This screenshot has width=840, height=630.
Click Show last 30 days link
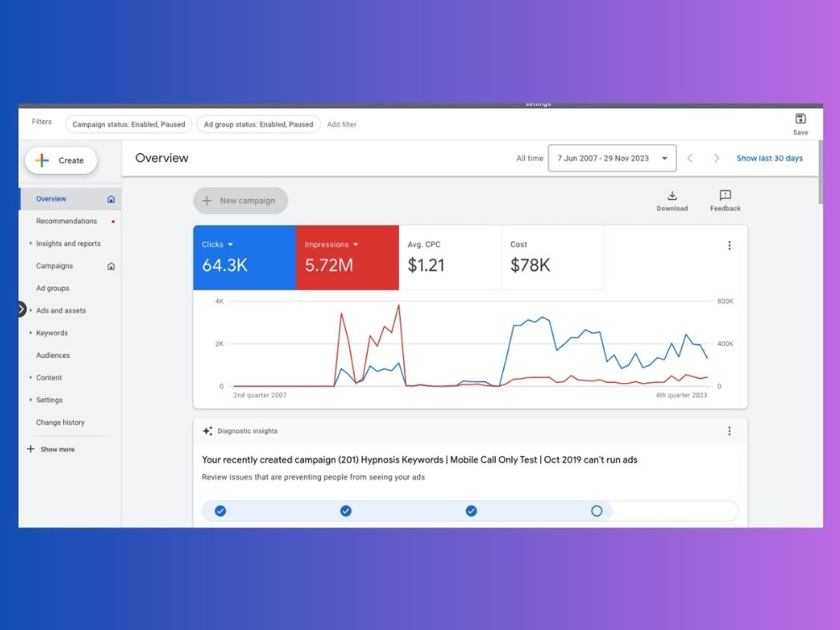769,158
